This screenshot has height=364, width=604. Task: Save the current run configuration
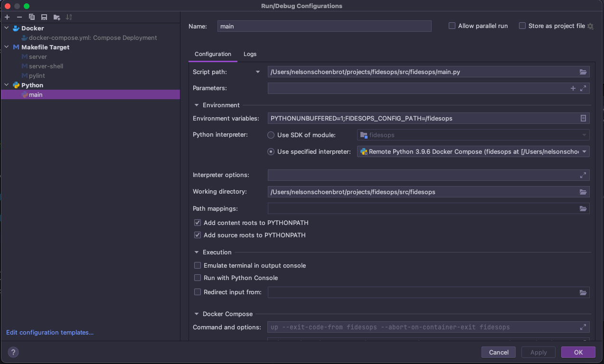pos(44,17)
